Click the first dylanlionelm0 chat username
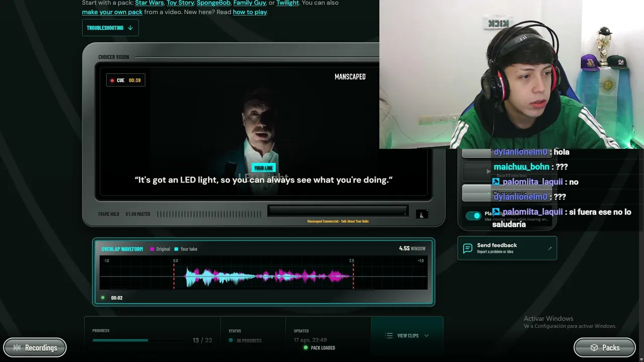 (520, 152)
